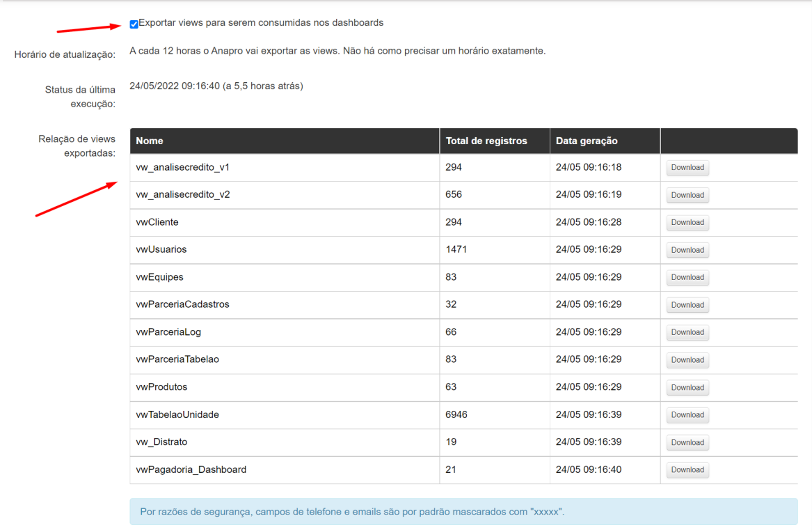Screen dimensions: 812x532
Task: Click the 1471 record count cell
Action: coord(456,249)
